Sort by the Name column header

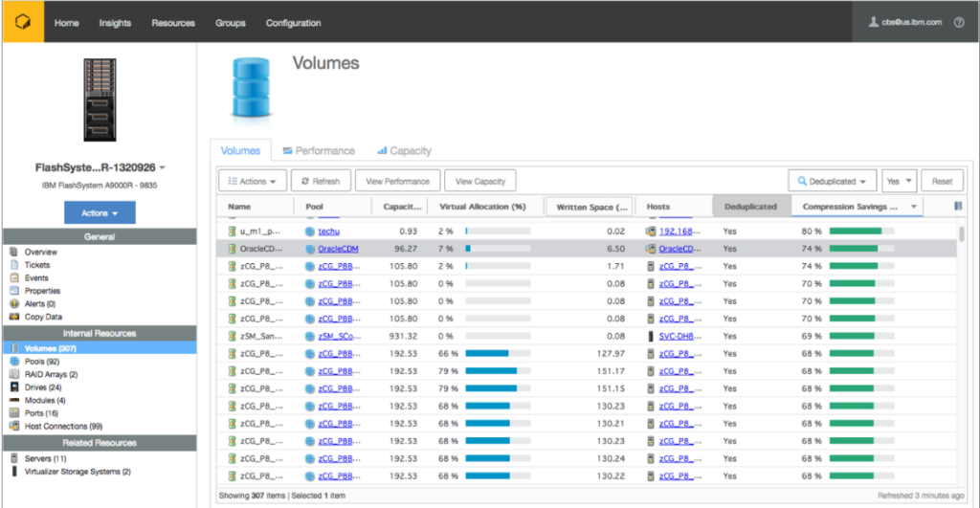239,207
